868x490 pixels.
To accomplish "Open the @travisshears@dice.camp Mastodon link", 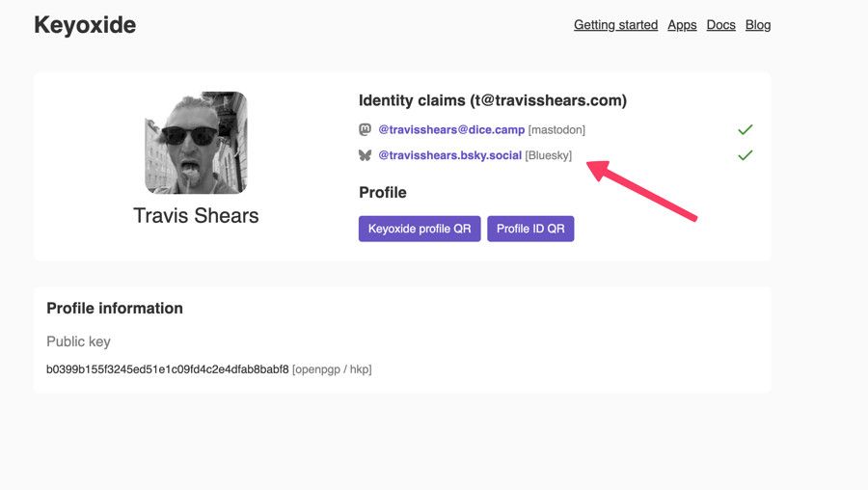I will click(x=451, y=129).
